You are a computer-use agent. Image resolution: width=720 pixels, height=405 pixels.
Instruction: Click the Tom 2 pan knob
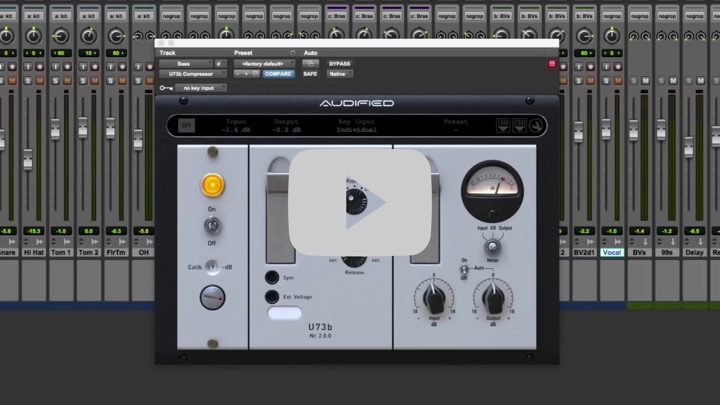point(89,35)
